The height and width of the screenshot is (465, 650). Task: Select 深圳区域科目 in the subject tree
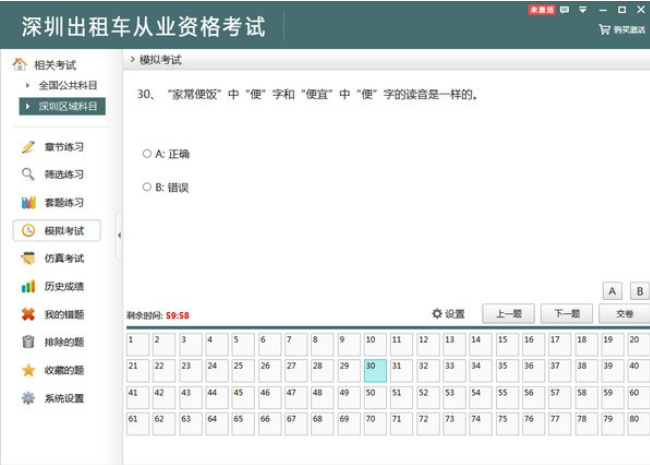67,105
